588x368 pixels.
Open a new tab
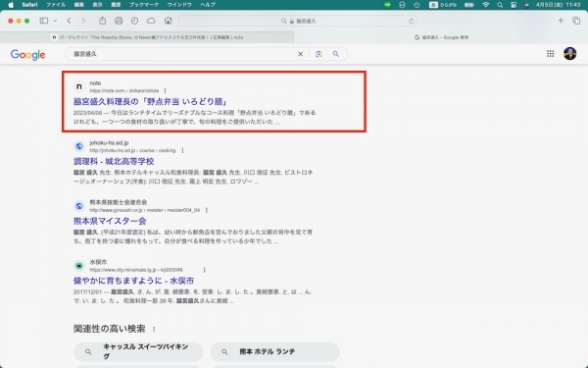561,21
